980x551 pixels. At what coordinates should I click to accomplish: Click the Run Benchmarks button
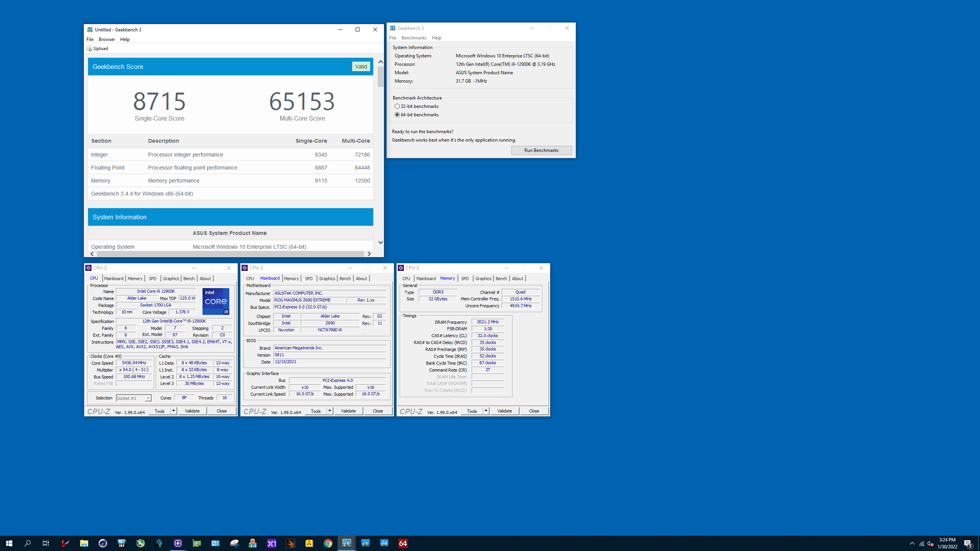pyautogui.click(x=541, y=150)
